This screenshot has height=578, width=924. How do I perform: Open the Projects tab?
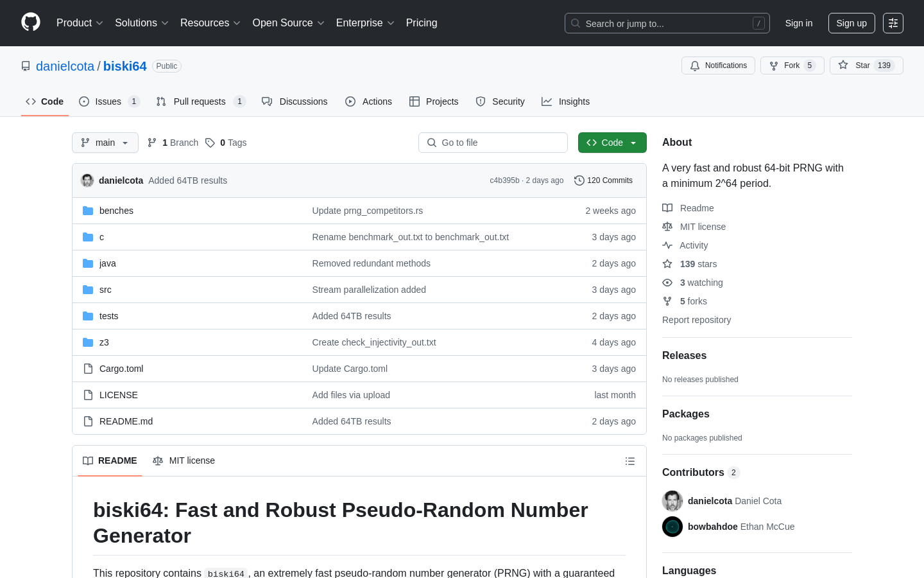[x=434, y=101]
